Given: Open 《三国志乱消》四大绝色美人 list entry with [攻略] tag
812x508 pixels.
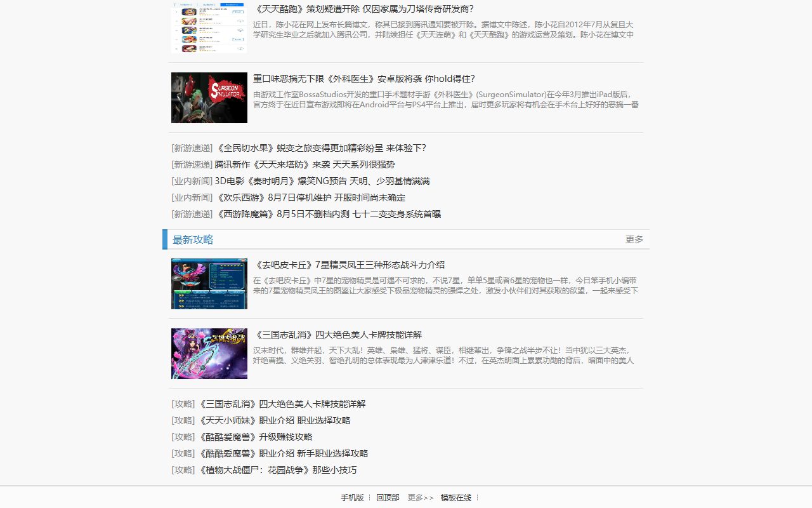Looking at the screenshot, I should point(282,404).
